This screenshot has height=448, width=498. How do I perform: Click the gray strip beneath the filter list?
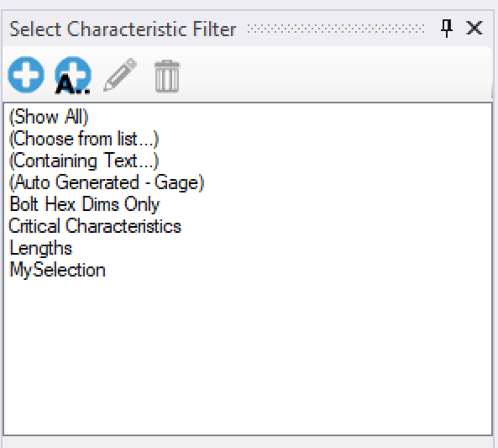248,442
